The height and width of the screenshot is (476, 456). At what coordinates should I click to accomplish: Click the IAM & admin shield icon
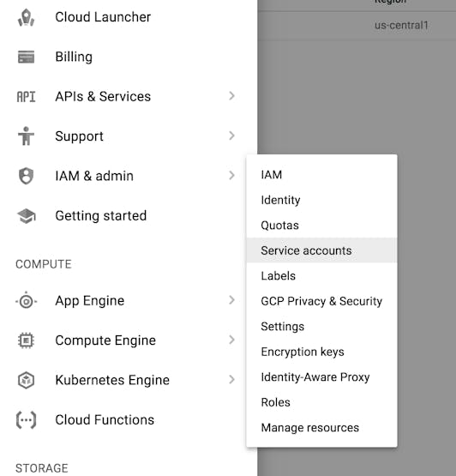[26, 176]
